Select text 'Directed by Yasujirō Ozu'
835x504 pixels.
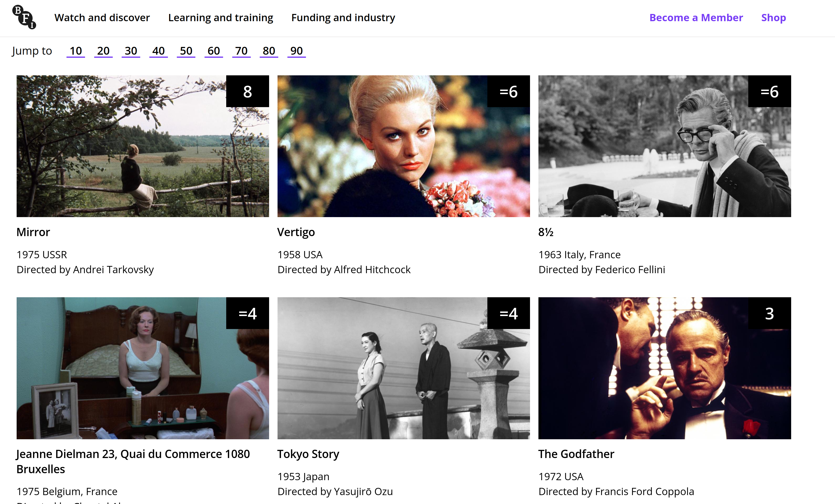[x=335, y=492]
